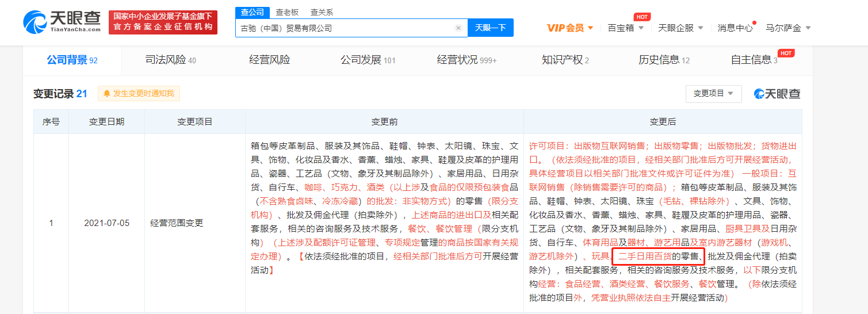This screenshot has width=868, height=314.
Task: Open the TianYanCha logo homepage
Action: [62, 22]
